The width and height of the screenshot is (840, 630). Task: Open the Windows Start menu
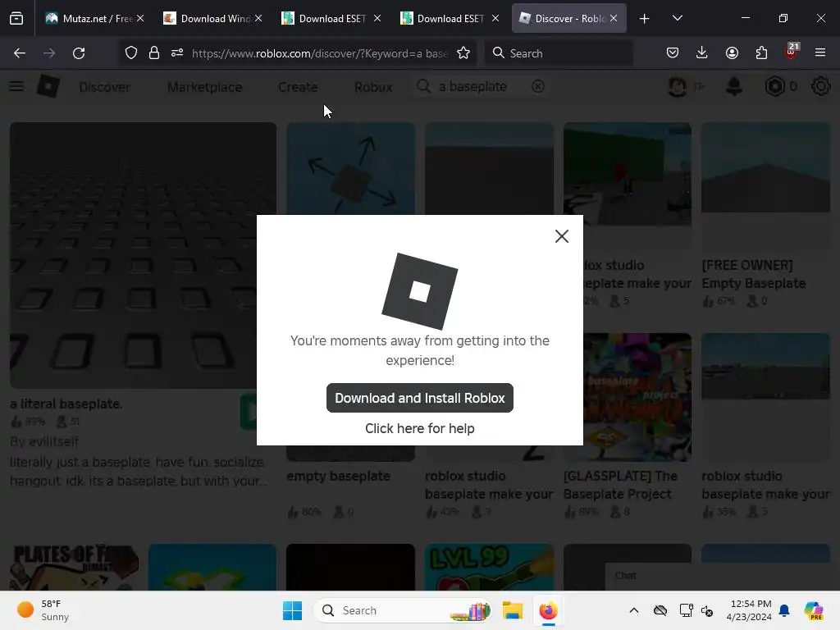click(293, 610)
